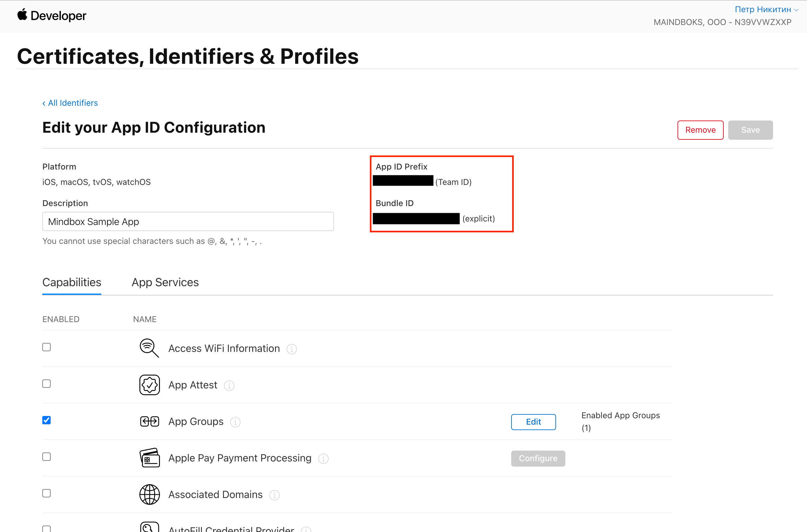This screenshot has width=807, height=532.
Task: Enable Associated Domains checkbox
Action: [x=46, y=493]
